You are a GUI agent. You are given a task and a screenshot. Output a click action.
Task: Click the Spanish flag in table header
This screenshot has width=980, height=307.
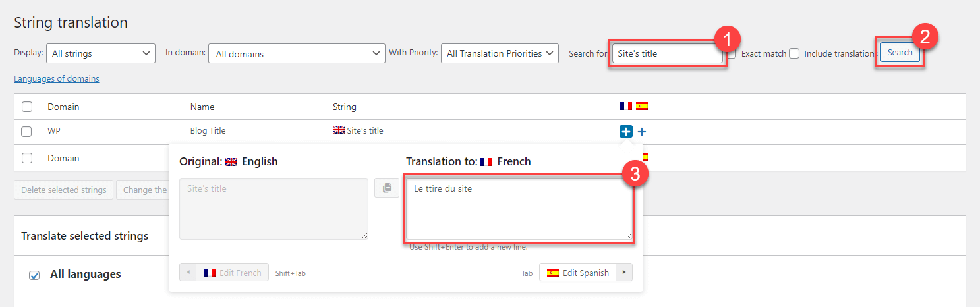click(x=642, y=106)
